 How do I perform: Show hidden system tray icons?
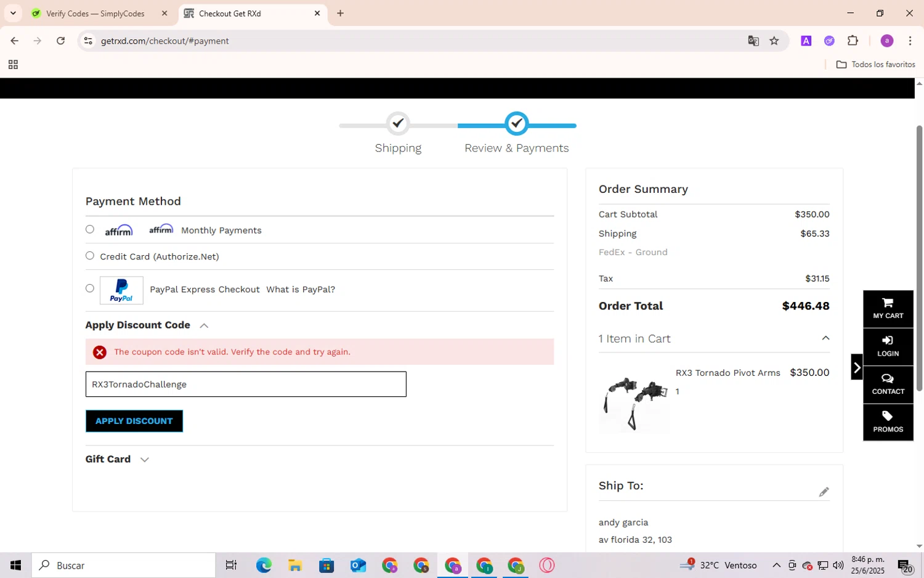point(776,565)
